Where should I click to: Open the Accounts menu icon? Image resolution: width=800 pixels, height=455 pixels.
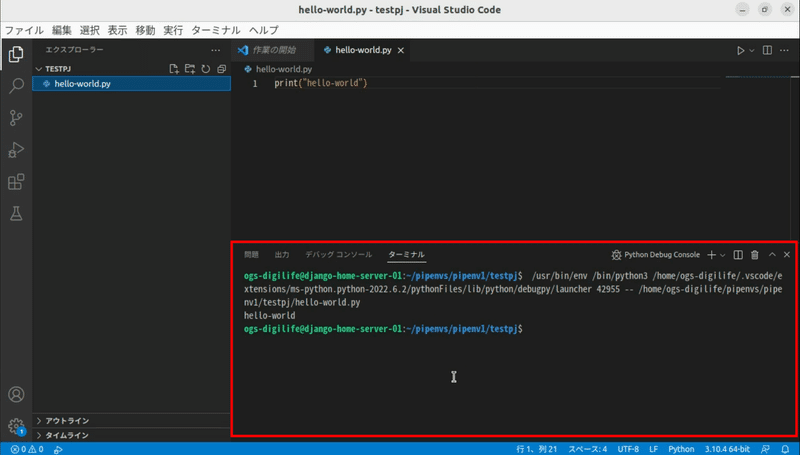pyautogui.click(x=16, y=394)
